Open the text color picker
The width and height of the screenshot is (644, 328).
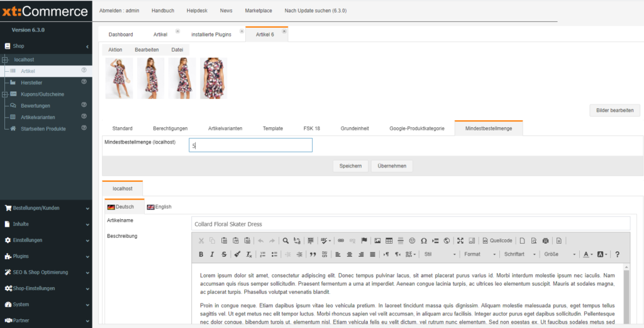587,254
